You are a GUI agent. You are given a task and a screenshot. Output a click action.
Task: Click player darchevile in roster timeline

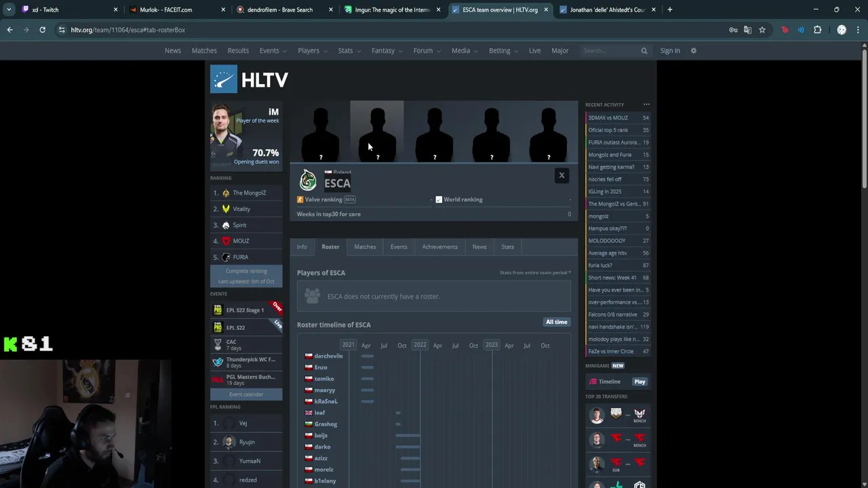tap(328, 356)
